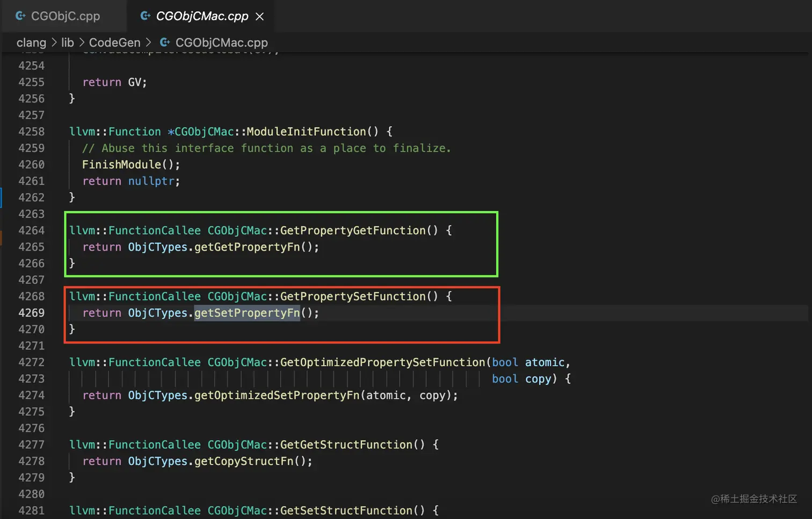Viewport: 812px width, 519px height.
Task: Click the "GetGetStructFunction" method name
Action: coord(346,444)
